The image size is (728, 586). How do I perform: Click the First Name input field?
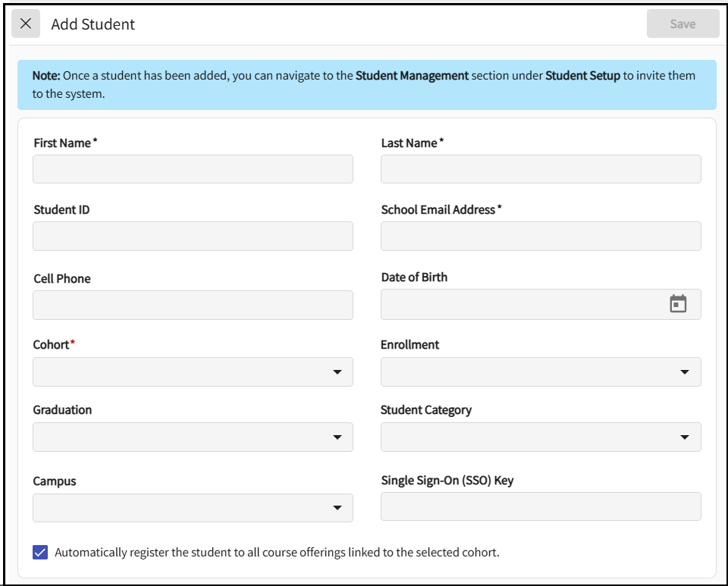pyautogui.click(x=193, y=169)
